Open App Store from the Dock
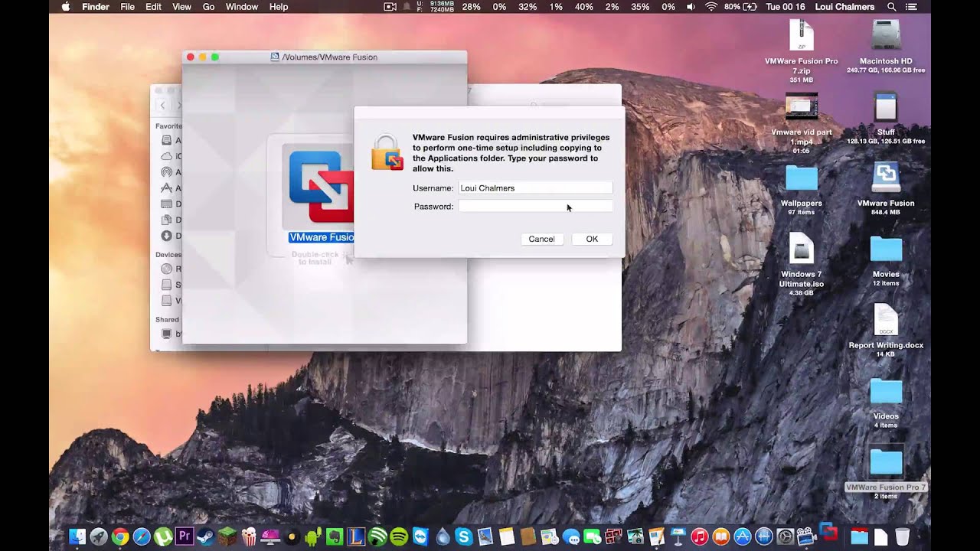The height and width of the screenshot is (551, 980). [x=743, y=536]
